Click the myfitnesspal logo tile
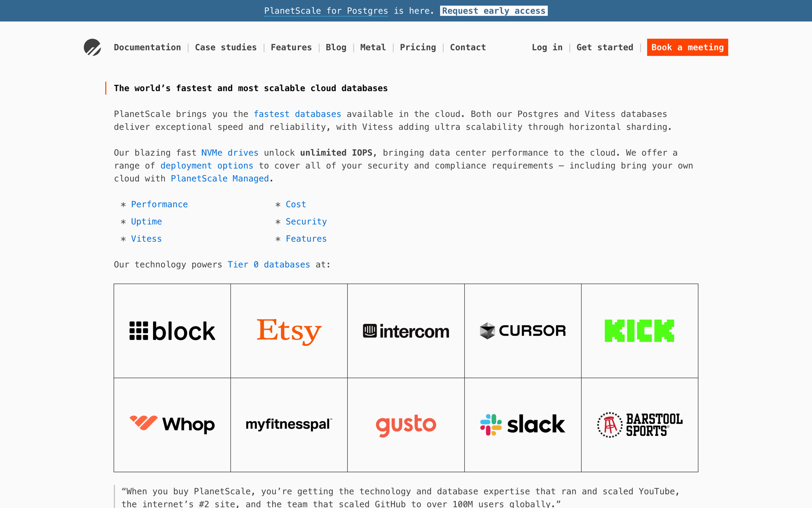Screen dimensions: 812x508 pos(289,425)
